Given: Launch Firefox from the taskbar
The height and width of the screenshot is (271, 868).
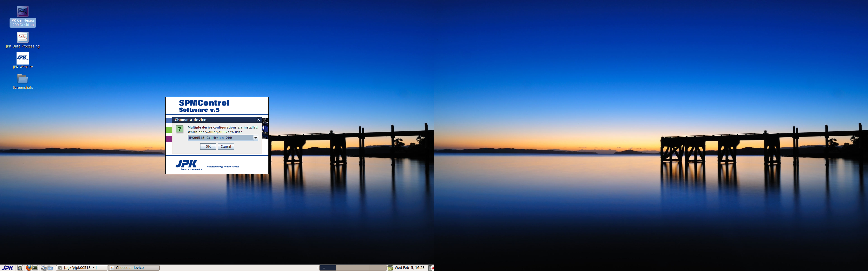Looking at the screenshot, I should click(29, 268).
